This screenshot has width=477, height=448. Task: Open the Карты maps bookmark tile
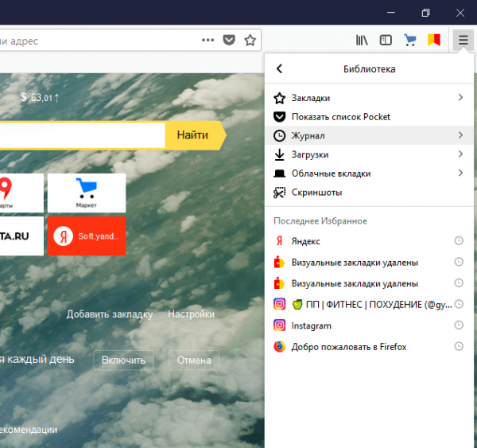(21, 193)
